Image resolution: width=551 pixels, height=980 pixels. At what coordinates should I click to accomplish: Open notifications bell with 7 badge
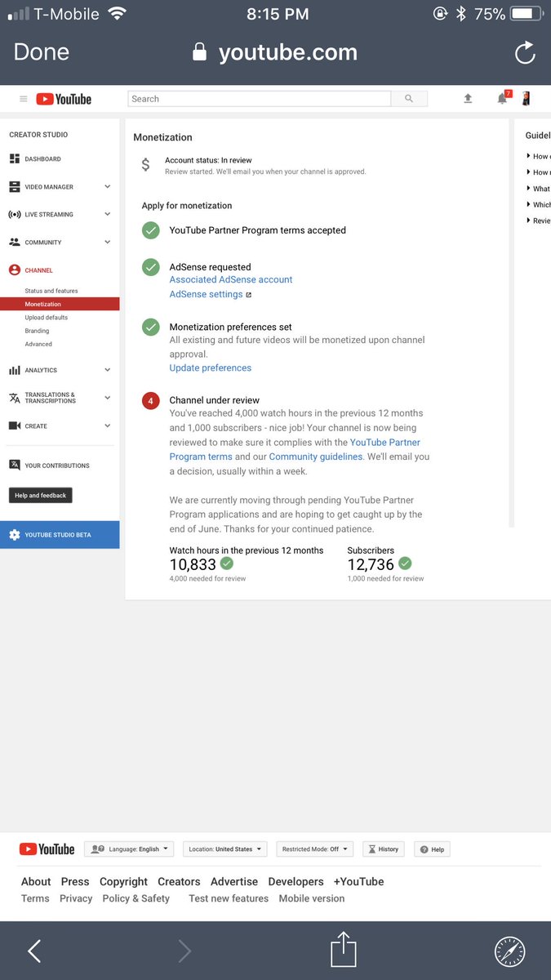[503, 98]
